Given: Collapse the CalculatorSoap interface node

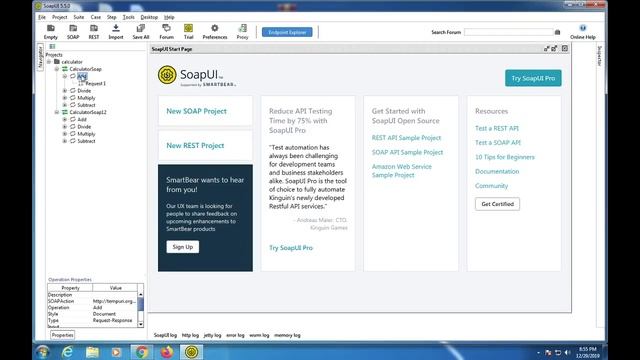Looking at the screenshot, I should tap(57, 69).
